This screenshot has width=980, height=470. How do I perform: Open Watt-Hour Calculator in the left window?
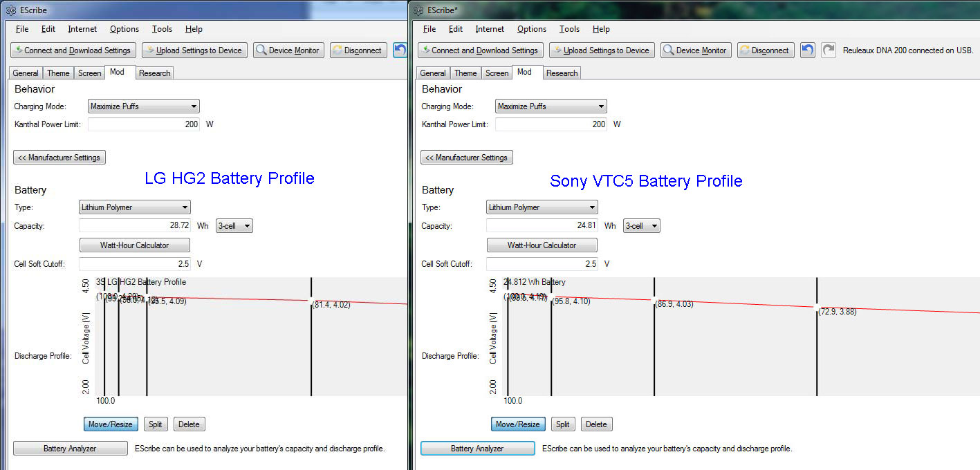(135, 245)
